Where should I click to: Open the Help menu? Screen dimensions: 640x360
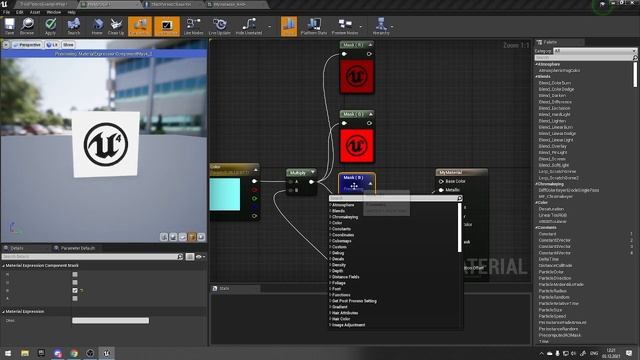pos(71,12)
